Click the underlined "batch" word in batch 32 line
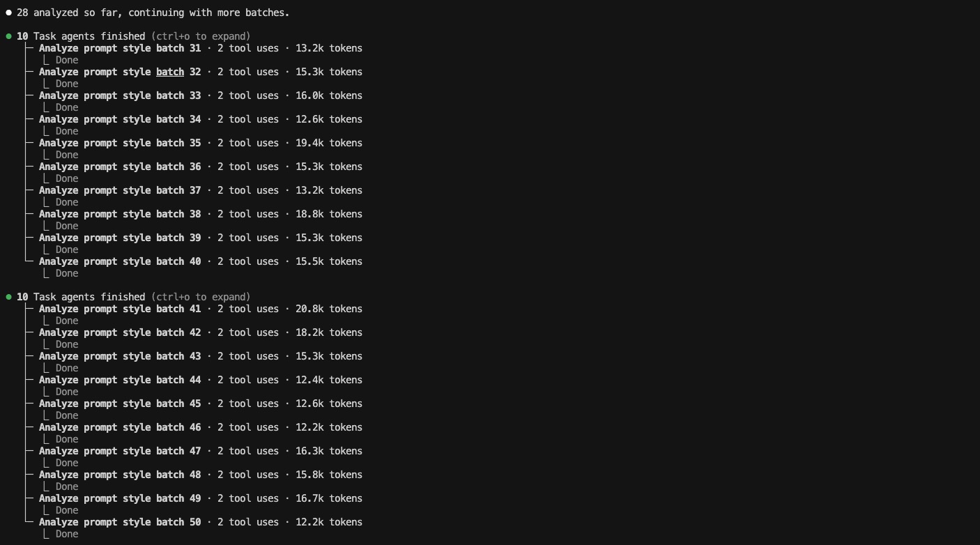Screen dimensions: 980x545 click(x=170, y=72)
